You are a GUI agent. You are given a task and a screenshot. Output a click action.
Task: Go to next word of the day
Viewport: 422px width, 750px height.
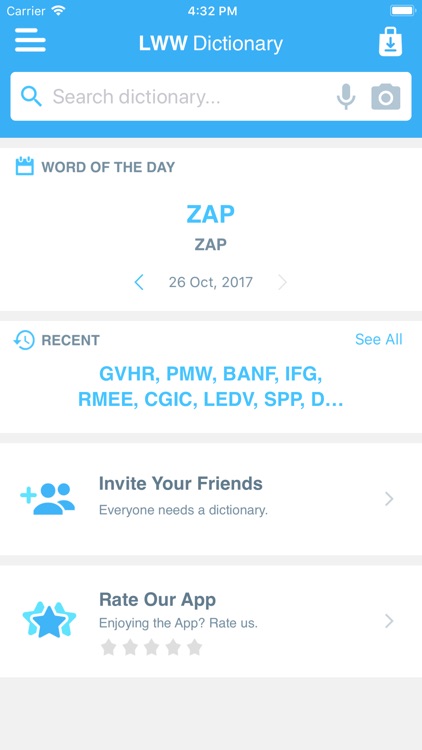click(282, 282)
